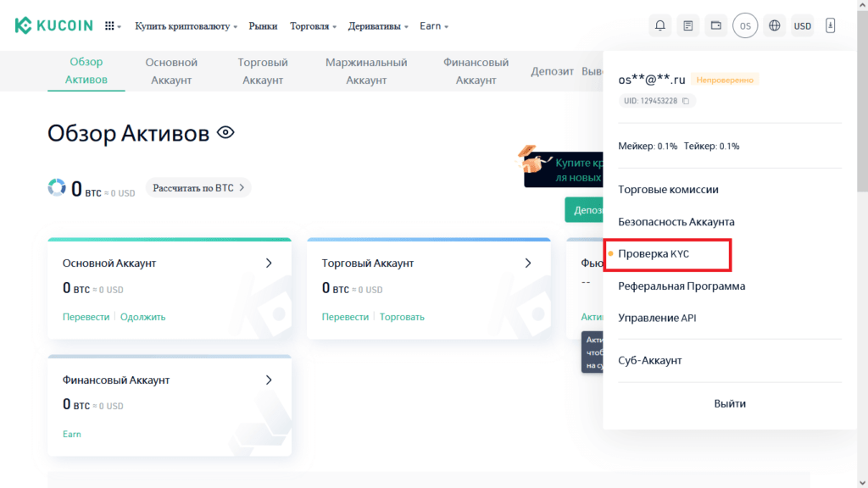Image resolution: width=868 pixels, height=488 pixels.
Task: Click Выйти to log out
Action: (x=731, y=403)
